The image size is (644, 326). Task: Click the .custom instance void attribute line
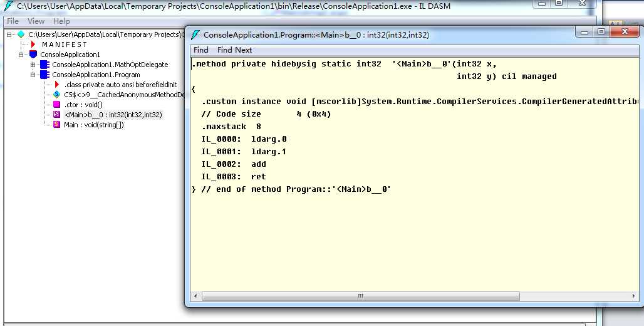coord(420,102)
